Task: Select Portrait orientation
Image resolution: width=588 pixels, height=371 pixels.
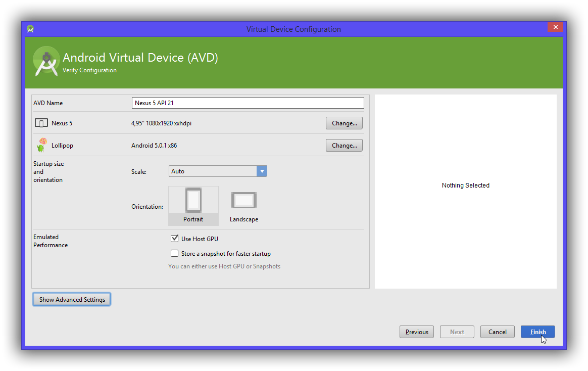Action: pos(193,206)
